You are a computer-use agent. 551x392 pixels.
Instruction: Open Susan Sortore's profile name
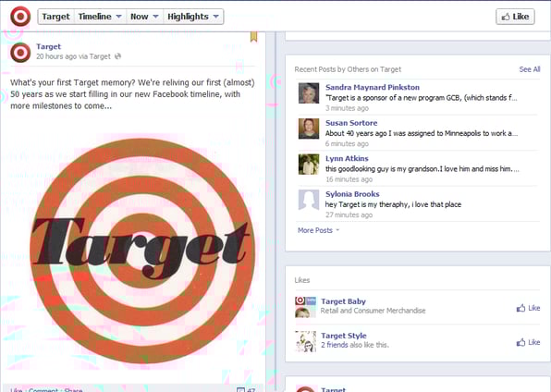351,123
